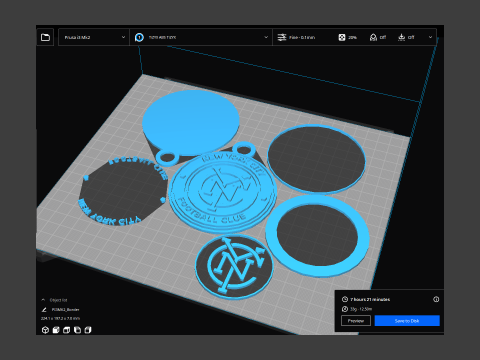Viewport: 480px width, 360px height.
Task: Click the infill percentage icon
Action: (342, 37)
